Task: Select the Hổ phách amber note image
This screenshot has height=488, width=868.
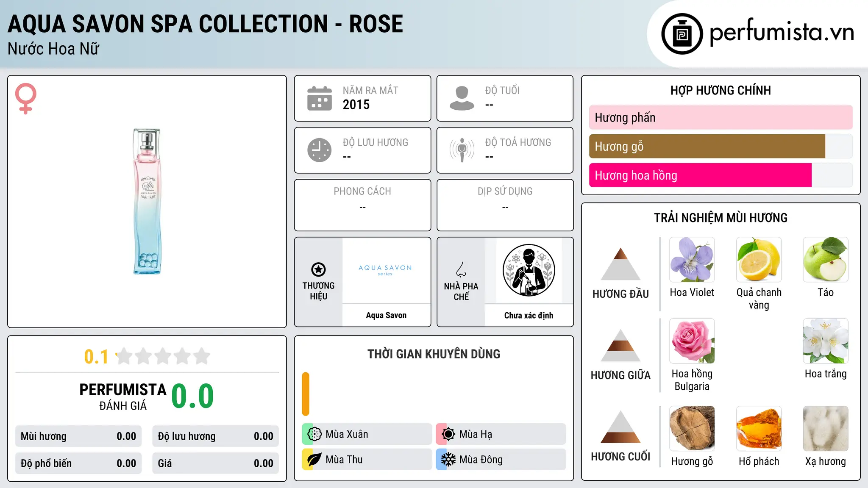Action: [759, 429]
